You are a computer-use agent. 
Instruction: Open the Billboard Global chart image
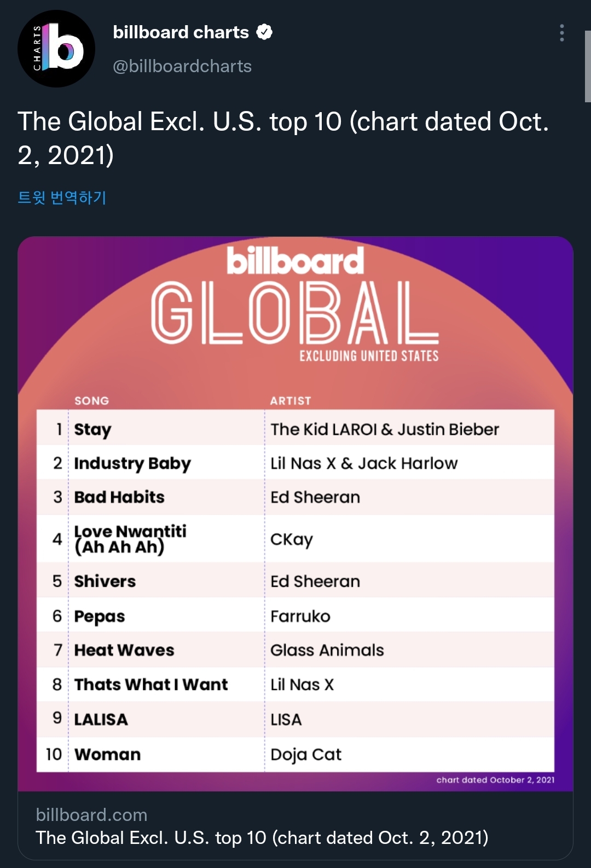coord(296,514)
